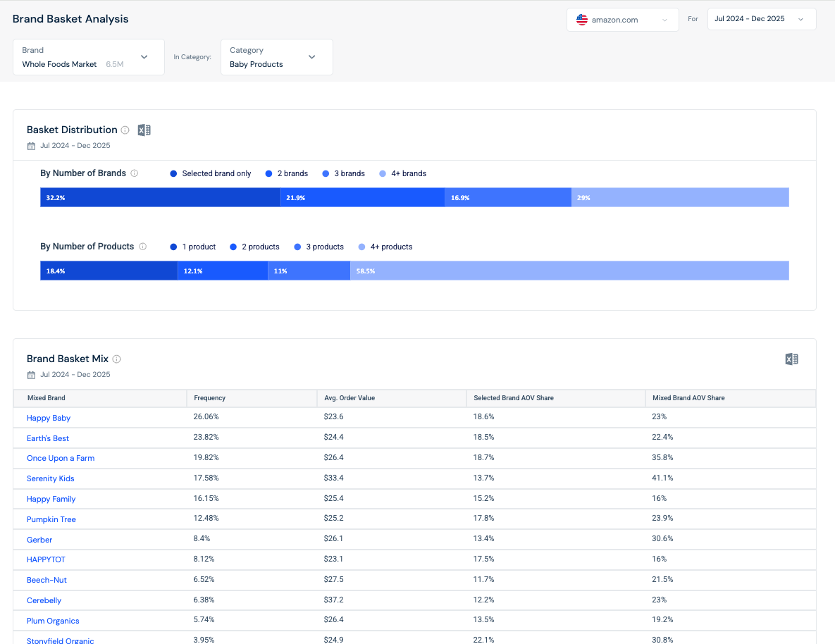This screenshot has width=835, height=644.
Task: Click the 26.06% frequency cell for Happy Baby
Action: click(x=206, y=416)
